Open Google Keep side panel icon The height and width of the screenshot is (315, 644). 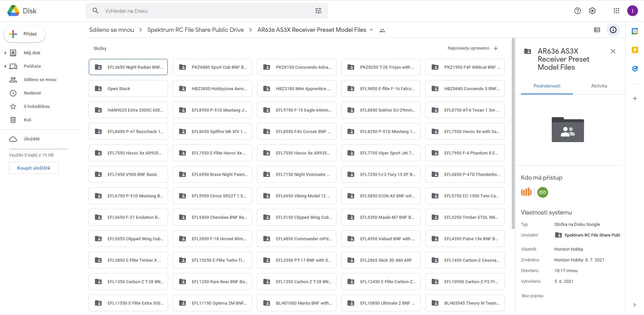click(x=635, y=50)
